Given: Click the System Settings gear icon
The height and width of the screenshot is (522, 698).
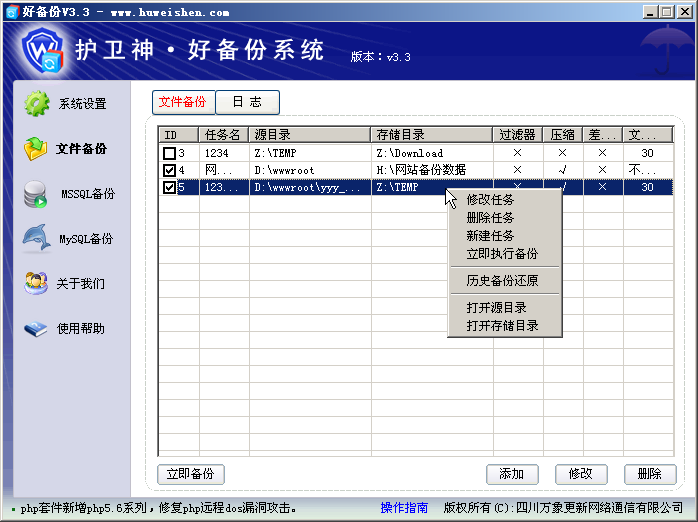Looking at the screenshot, I should point(37,103).
